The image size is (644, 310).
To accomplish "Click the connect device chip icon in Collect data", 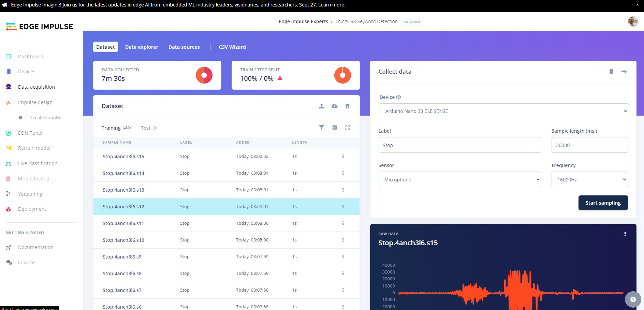I will 611,72.
